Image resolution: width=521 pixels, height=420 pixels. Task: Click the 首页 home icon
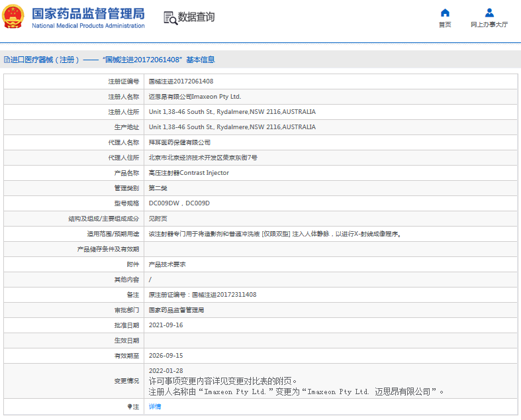(445, 13)
